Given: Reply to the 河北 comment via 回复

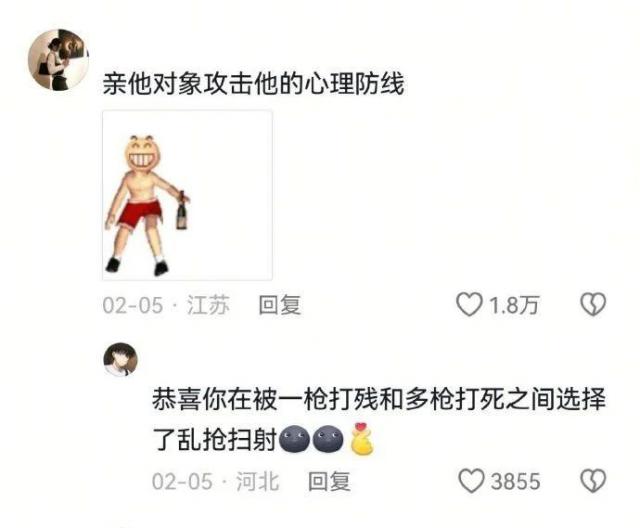Looking at the screenshot, I should point(329,481).
